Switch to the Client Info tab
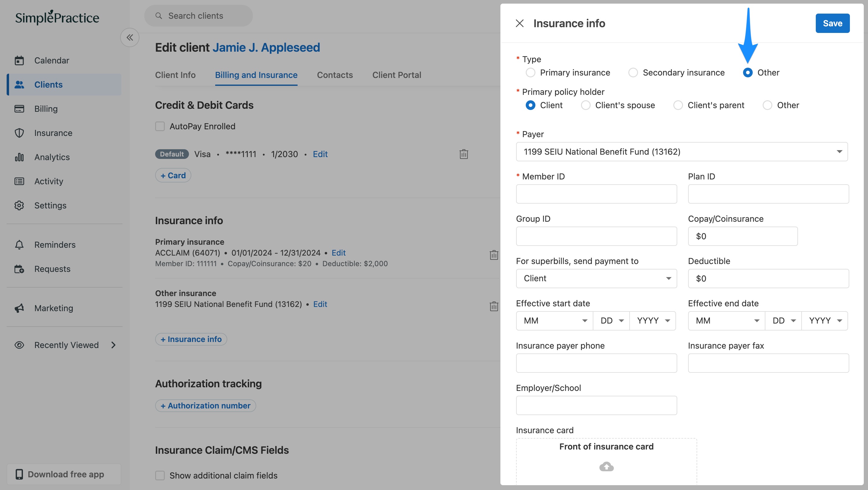 point(175,75)
